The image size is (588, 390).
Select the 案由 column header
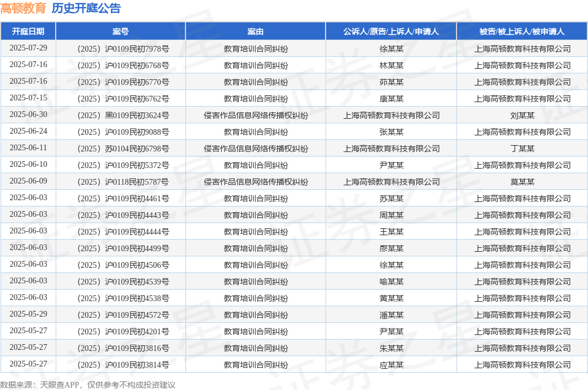pyautogui.click(x=256, y=32)
